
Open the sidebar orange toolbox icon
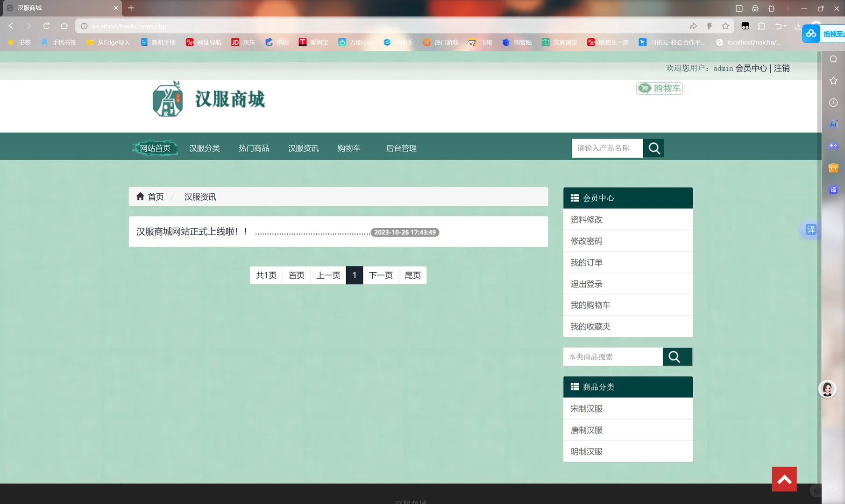point(833,168)
